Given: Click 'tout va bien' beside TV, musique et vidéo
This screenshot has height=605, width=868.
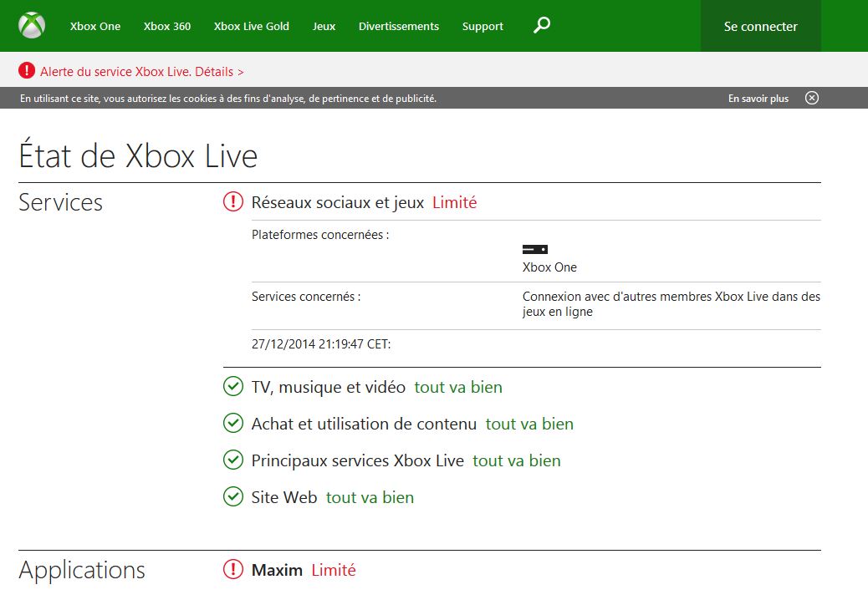Looking at the screenshot, I should click(458, 387).
